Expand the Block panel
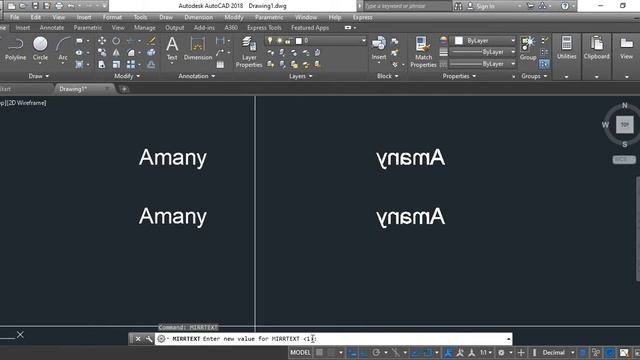The width and height of the screenshot is (640, 360). pos(387,76)
